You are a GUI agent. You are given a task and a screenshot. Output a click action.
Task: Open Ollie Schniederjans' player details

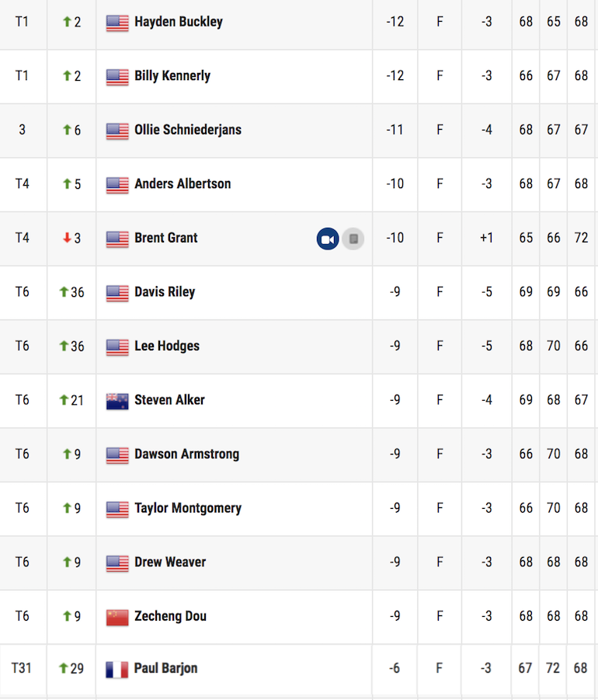[188, 130]
